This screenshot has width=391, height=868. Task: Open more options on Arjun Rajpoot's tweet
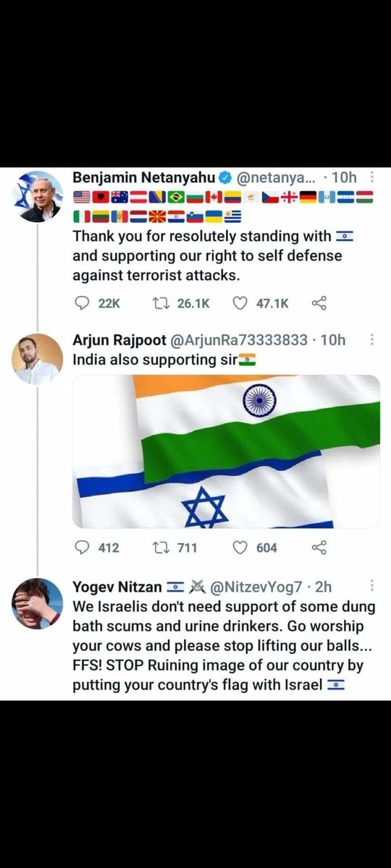pyautogui.click(x=372, y=341)
